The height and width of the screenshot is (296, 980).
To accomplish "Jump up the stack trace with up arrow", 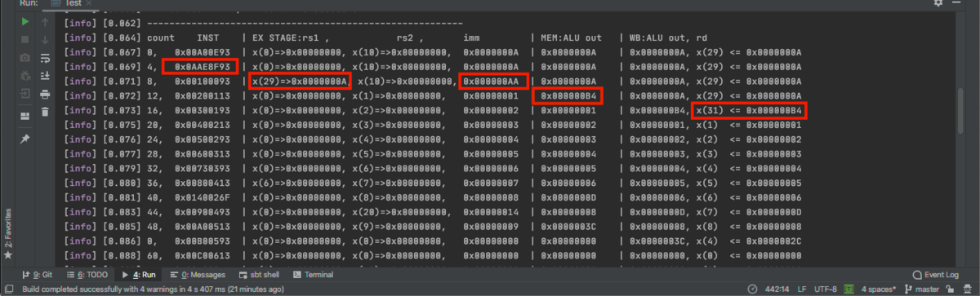I will 45,22.
